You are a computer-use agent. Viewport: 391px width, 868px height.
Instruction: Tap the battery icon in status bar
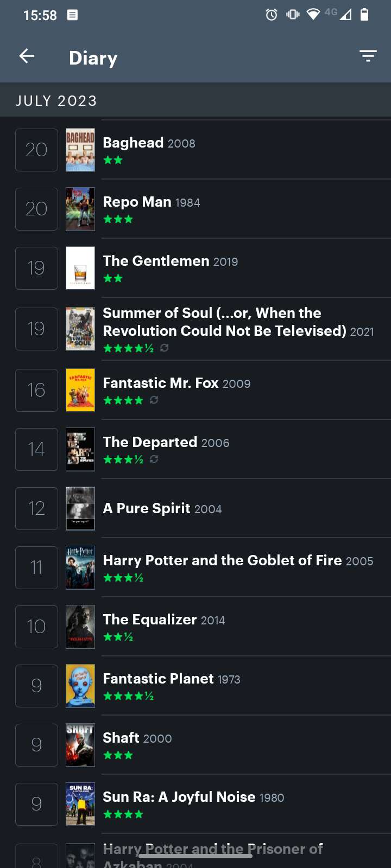pos(364,15)
